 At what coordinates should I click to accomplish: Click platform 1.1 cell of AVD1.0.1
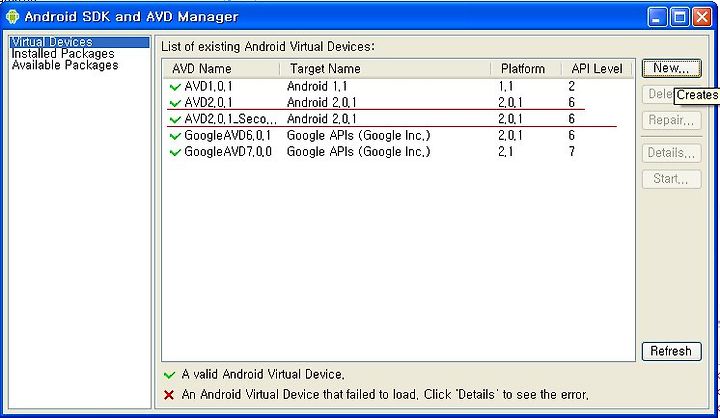coord(506,87)
